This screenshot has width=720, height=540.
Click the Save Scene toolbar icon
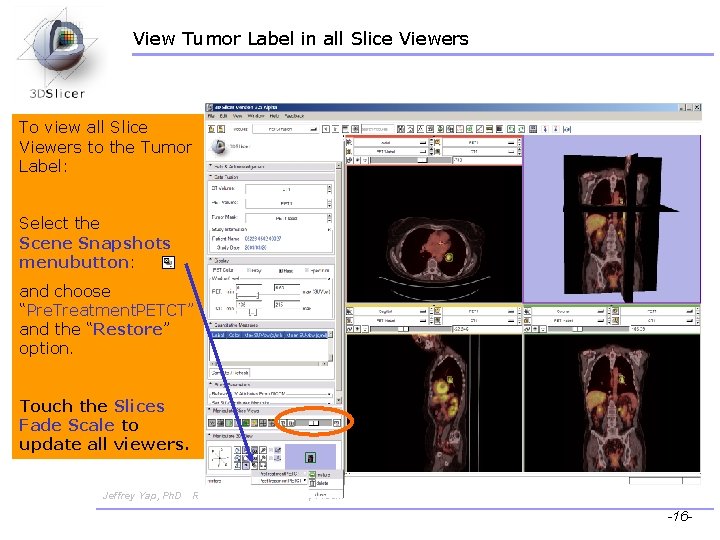pyautogui.click(x=221, y=129)
